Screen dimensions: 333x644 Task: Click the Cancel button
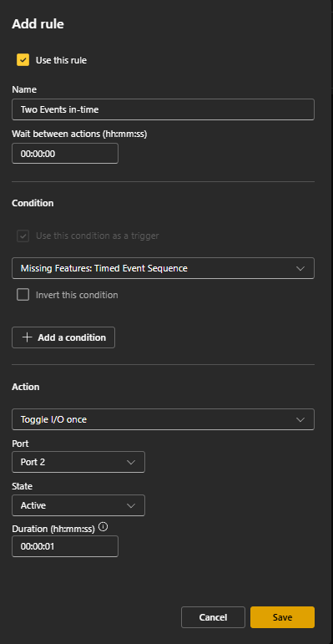point(213,617)
